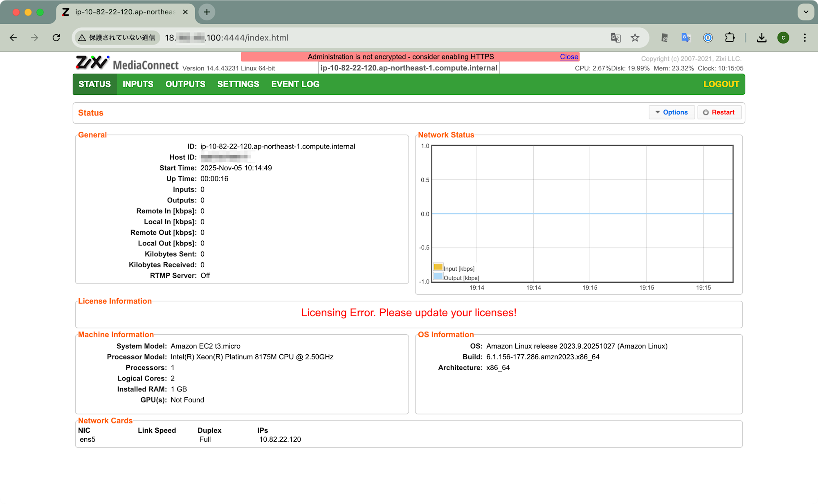The height and width of the screenshot is (504, 818).
Task: Go to the SETTINGS tab
Action: coord(238,84)
